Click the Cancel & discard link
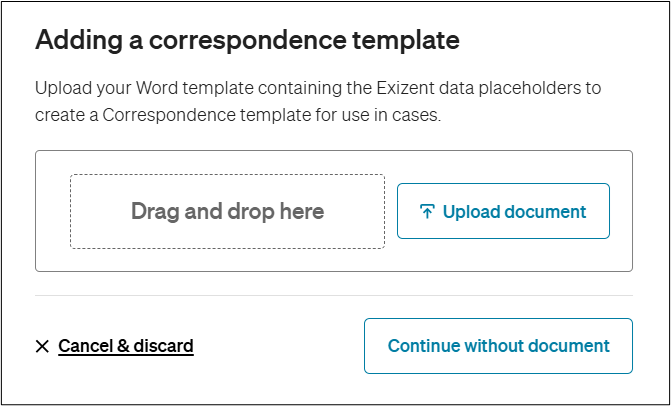Screen dimensions: 671x406 [125, 346]
